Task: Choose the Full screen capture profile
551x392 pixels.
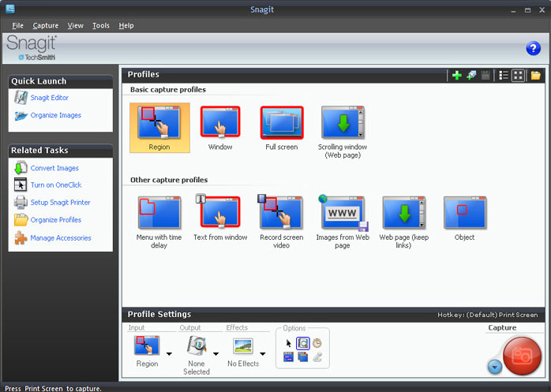Action: tap(282, 128)
